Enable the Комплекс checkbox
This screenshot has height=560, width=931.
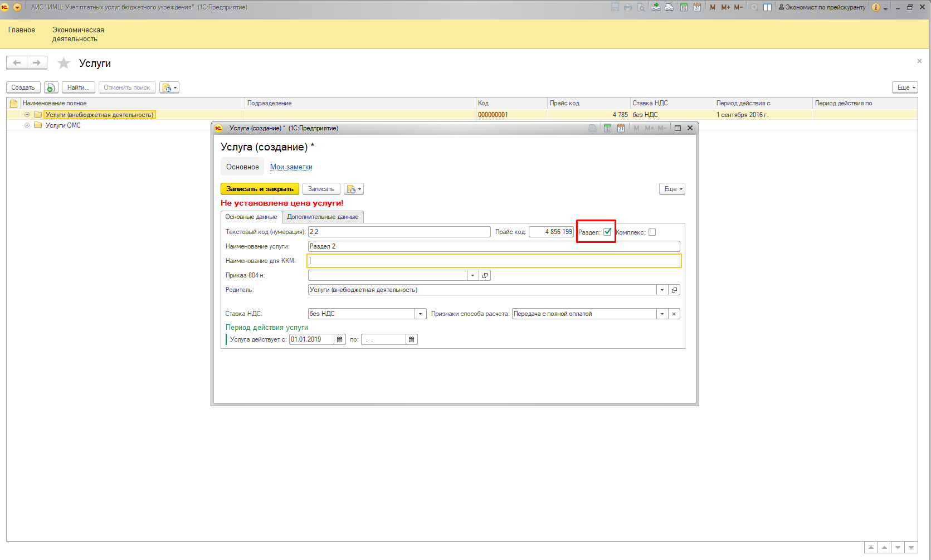pos(652,232)
